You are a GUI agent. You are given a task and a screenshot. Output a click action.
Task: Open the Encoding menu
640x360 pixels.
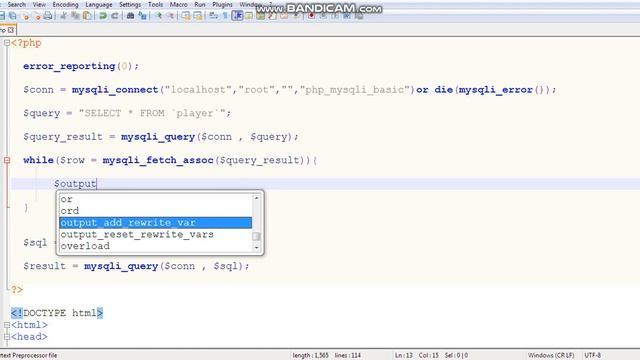coord(65,4)
